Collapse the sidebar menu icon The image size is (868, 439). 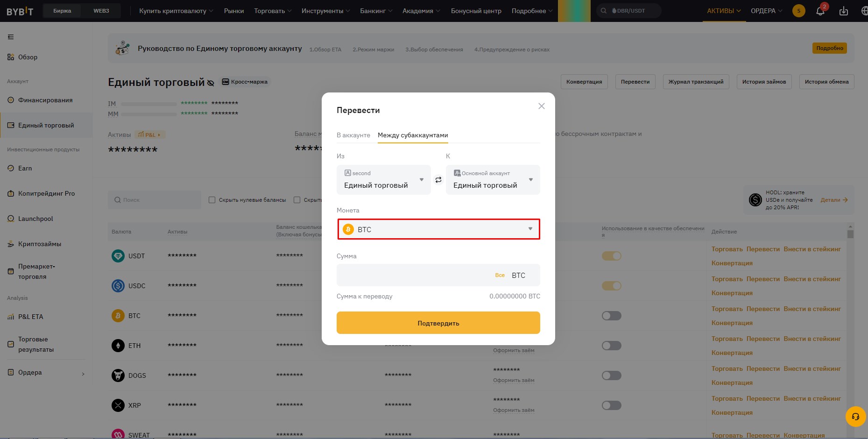pos(11,37)
